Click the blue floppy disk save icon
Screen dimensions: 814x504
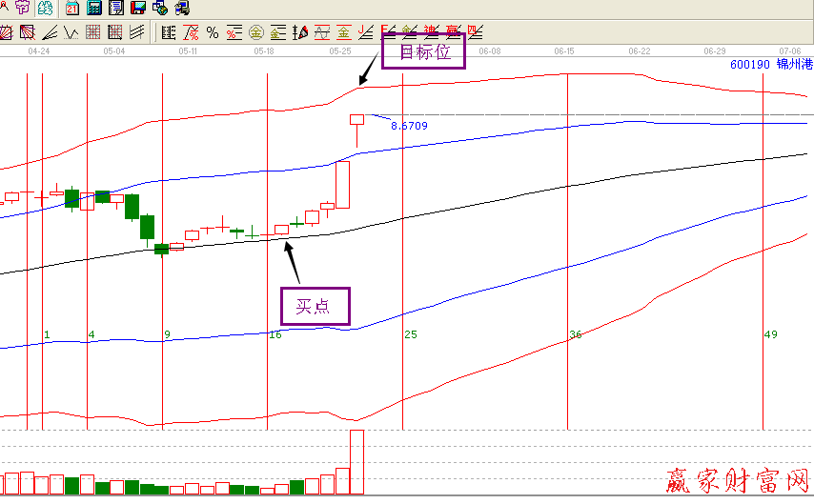tap(137, 9)
